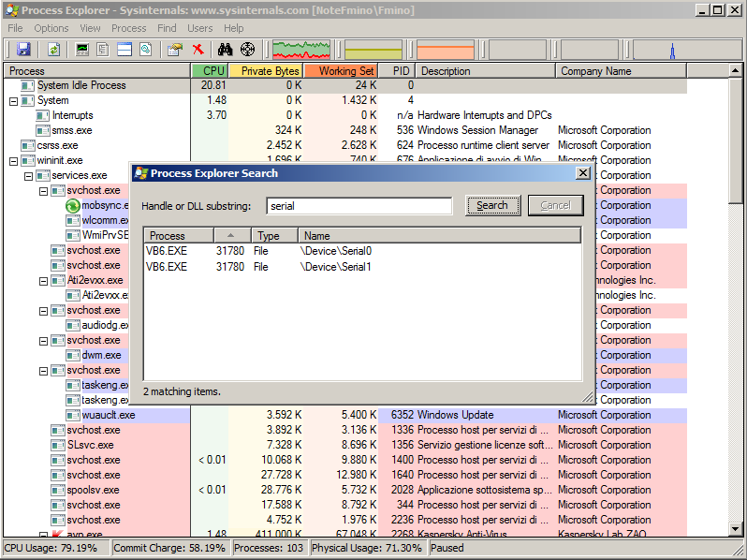The height and width of the screenshot is (560, 747).
Task: Open the System Information toolbar icon
Action: [82, 49]
